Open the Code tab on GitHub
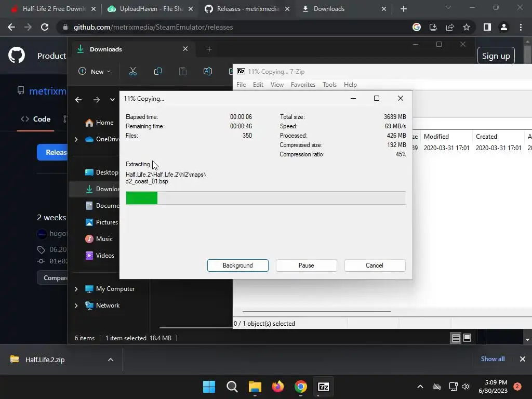 click(36, 119)
